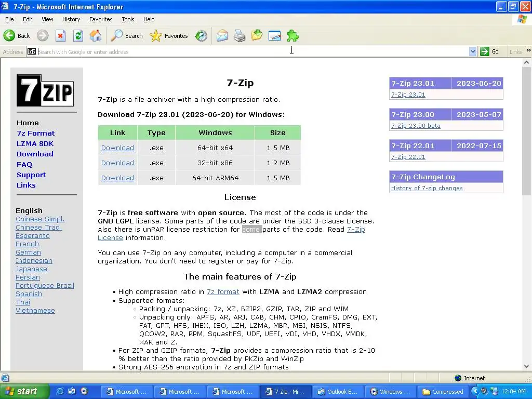Click the folder with green arrow icon
Viewport: 532px width, 399px height.
[x=257, y=35]
